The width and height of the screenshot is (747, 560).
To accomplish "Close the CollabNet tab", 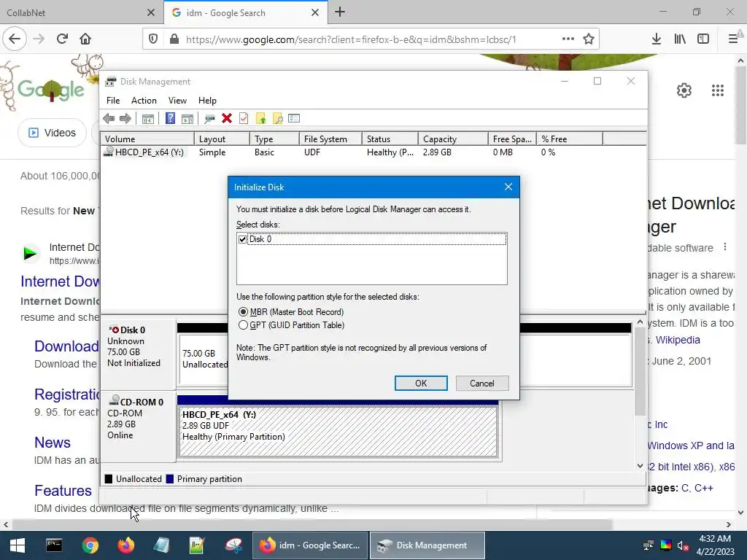I will pos(150,12).
